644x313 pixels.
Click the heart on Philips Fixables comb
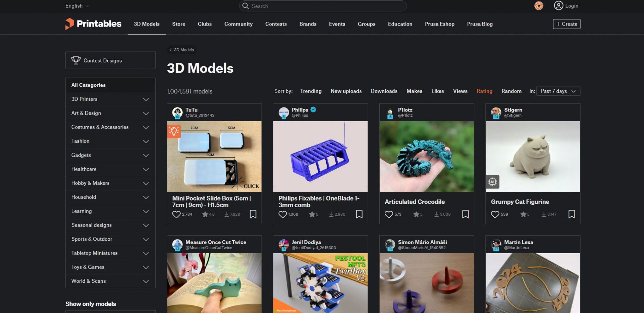click(282, 214)
